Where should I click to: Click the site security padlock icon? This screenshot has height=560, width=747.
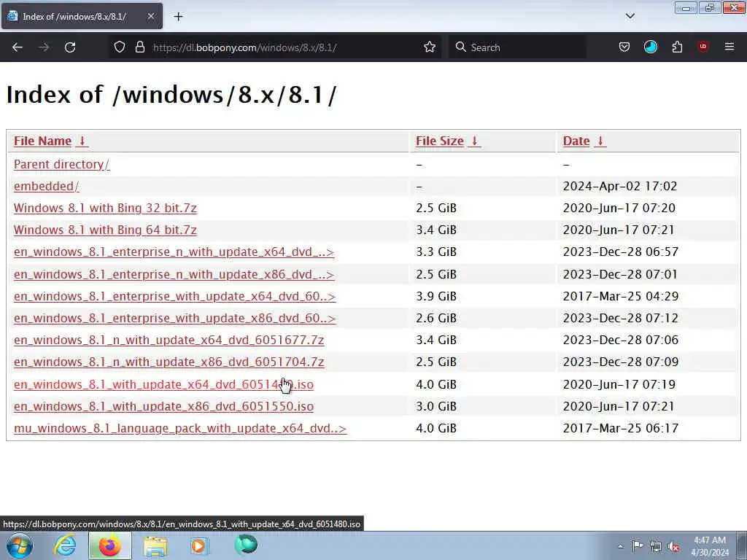pyautogui.click(x=139, y=47)
